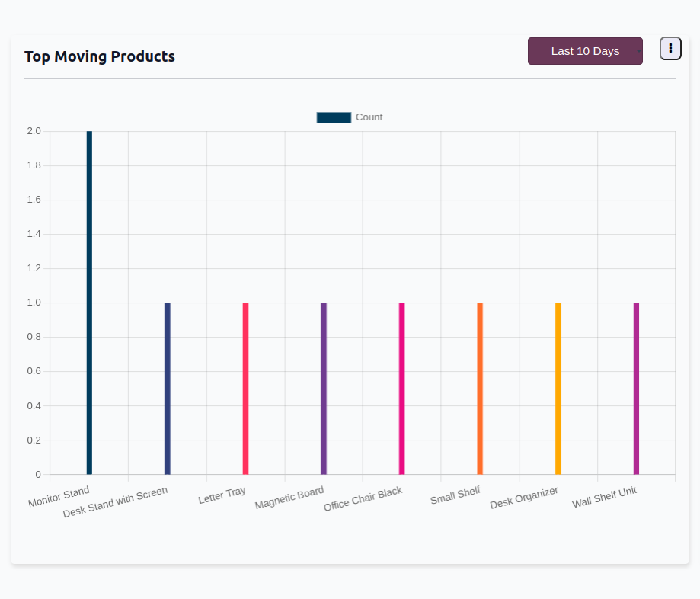Click the Desk Stand with Screen bar
700x599 pixels.
tap(168, 389)
